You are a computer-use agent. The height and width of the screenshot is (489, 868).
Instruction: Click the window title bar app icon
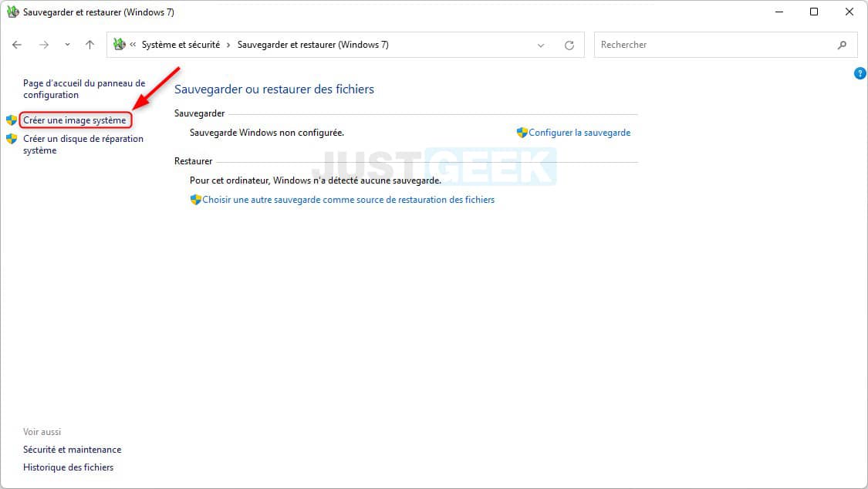pyautogui.click(x=13, y=12)
